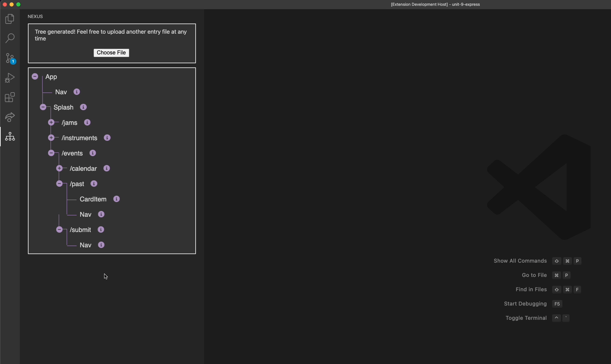View info for the /jams route
The height and width of the screenshot is (364, 611).
pyautogui.click(x=87, y=122)
